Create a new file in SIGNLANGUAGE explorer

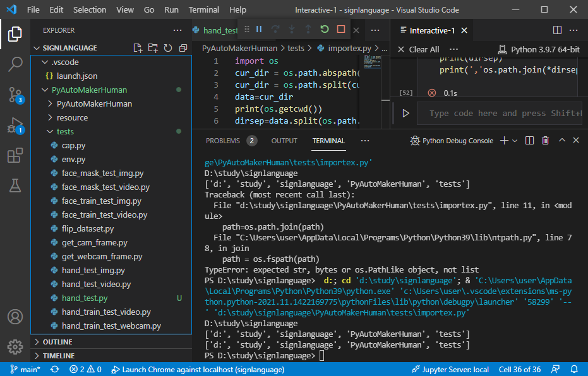pyautogui.click(x=138, y=48)
